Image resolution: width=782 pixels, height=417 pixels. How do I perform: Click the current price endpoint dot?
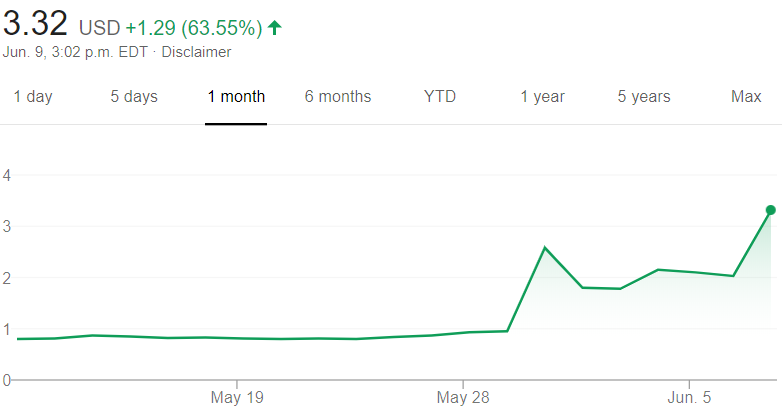tap(771, 210)
